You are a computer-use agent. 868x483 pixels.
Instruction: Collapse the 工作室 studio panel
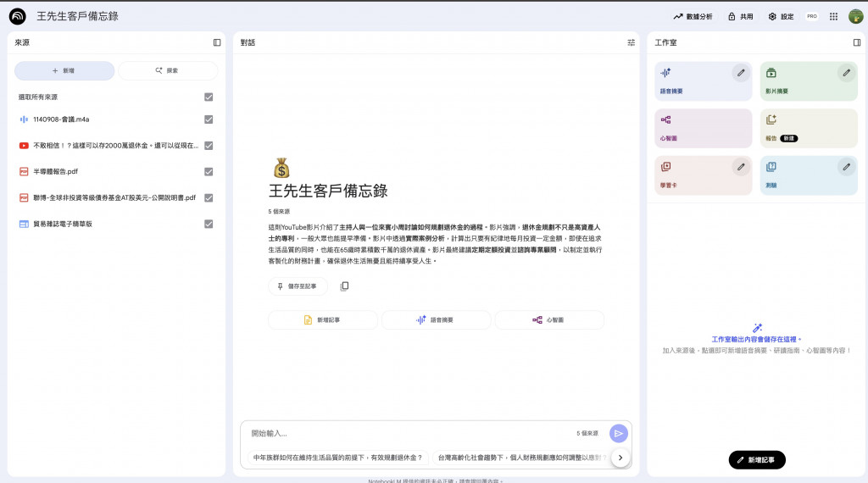pyautogui.click(x=857, y=42)
